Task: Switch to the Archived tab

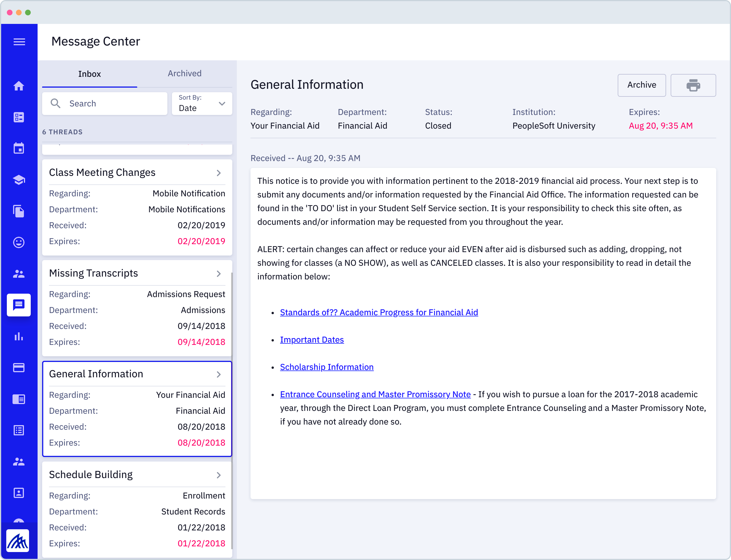Action: tap(184, 74)
